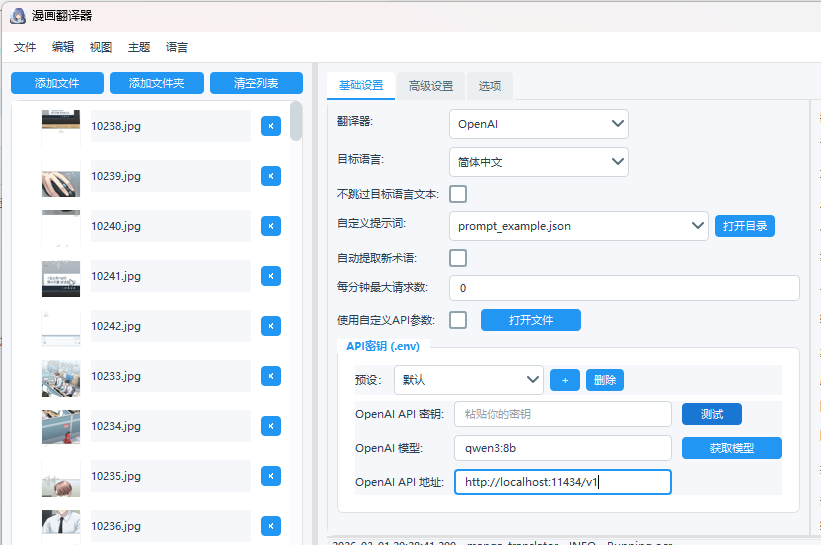Click the blue icon button beside 10233.jpg

271,376
